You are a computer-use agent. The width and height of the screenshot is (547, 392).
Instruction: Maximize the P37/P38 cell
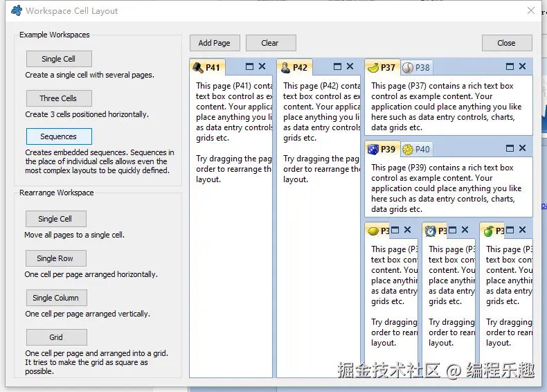[510, 66]
